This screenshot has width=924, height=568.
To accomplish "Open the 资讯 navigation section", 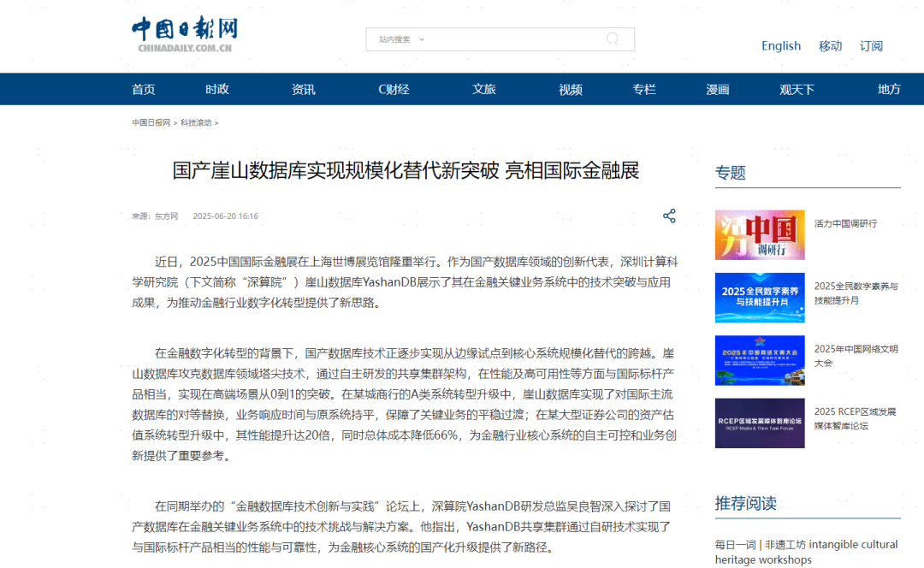I will click(x=304, y=90).
